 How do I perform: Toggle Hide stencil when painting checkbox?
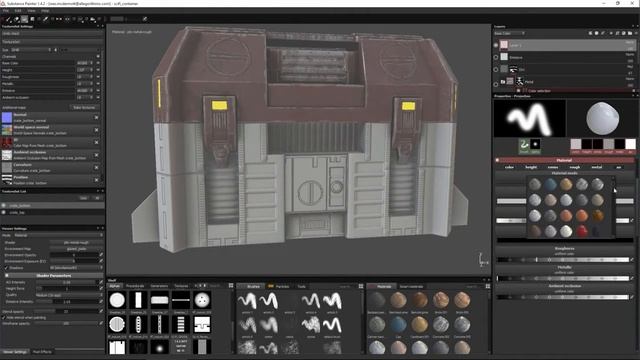tap(4, 318)
